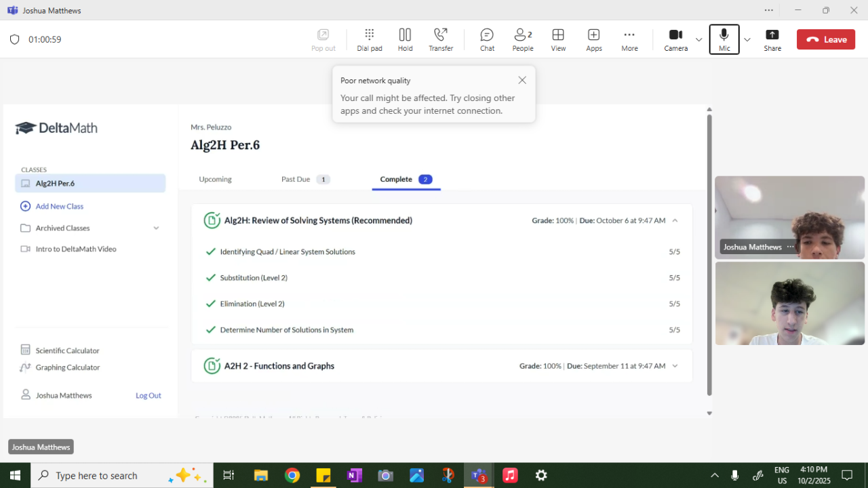Open the ENG US language switcher
Image resolution: width=868 pixels, height=488 pixels.
[x=782, y=475]
